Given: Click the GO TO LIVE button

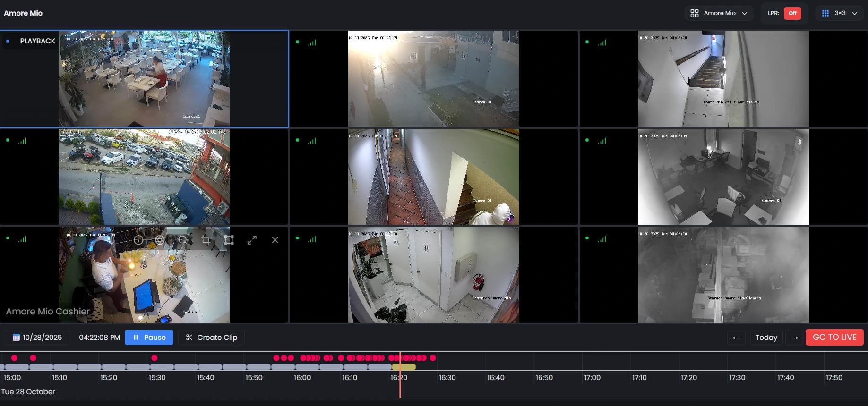Looking at the screenshot, I should click(834, 337).
